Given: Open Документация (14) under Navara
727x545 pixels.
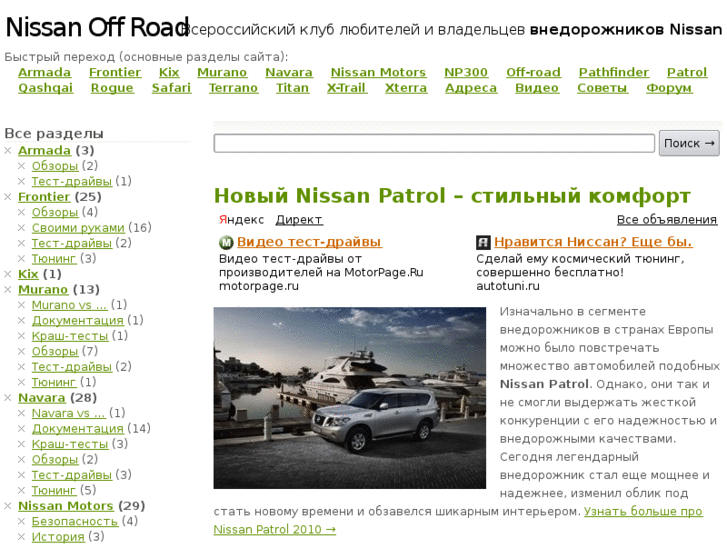Looking at the screenshot, I should pos(77,428).
